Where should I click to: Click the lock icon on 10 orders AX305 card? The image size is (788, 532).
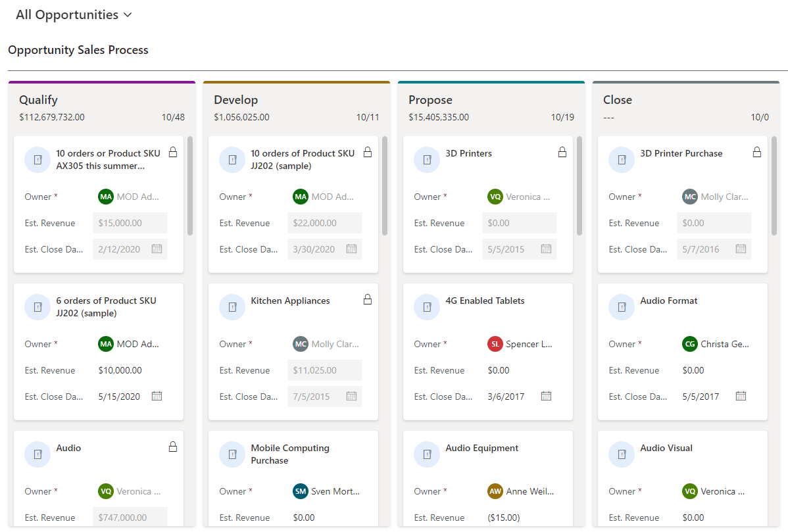point(173,152)
